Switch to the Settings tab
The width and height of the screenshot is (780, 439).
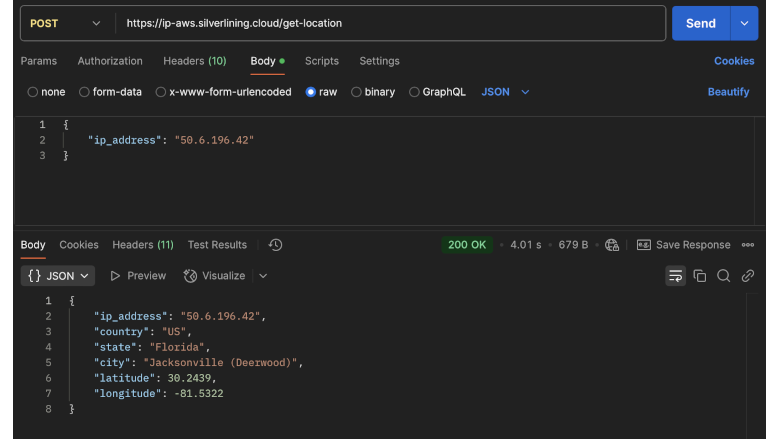click(380, 61)
